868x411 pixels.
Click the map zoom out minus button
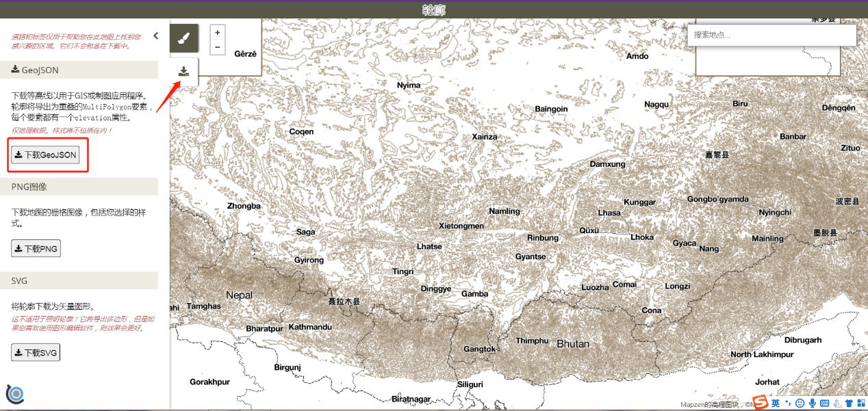[218, 47]
